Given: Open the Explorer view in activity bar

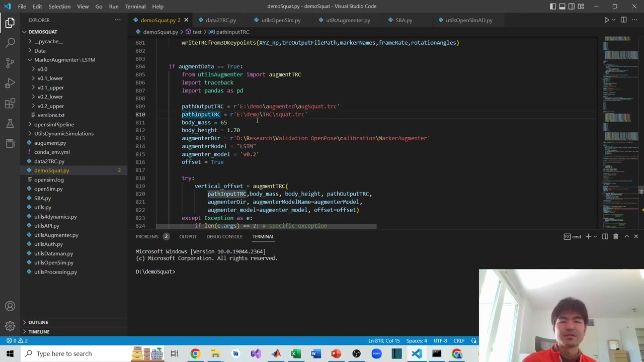Looking at the screenshot, I should 10,23.
